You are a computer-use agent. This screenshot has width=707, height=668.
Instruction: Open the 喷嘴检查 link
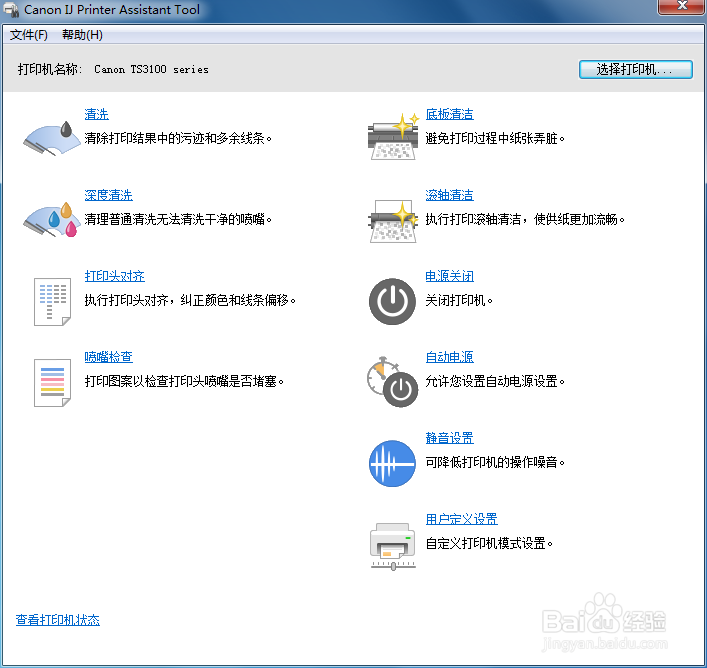(109, 357)
